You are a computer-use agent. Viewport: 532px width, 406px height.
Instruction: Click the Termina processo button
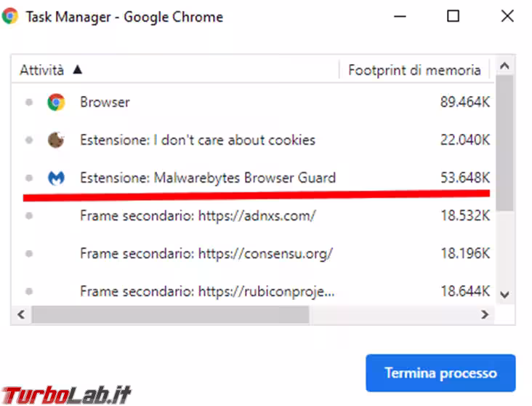click(x=440, y=373)
